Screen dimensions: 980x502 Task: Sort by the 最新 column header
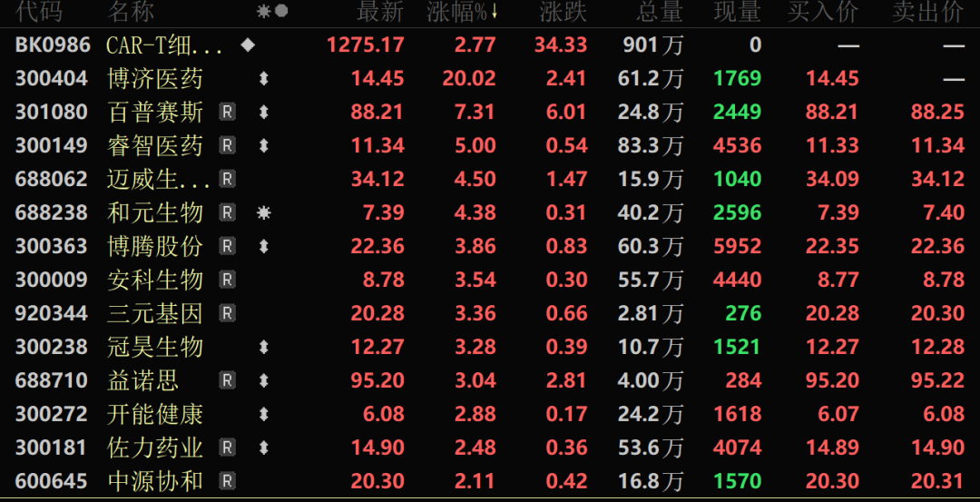380,11
